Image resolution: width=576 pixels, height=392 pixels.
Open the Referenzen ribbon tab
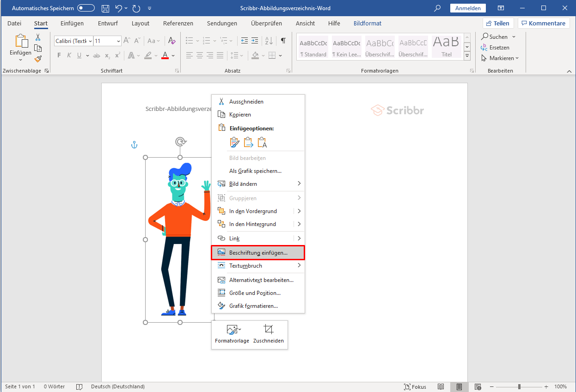tap(178, 24)
